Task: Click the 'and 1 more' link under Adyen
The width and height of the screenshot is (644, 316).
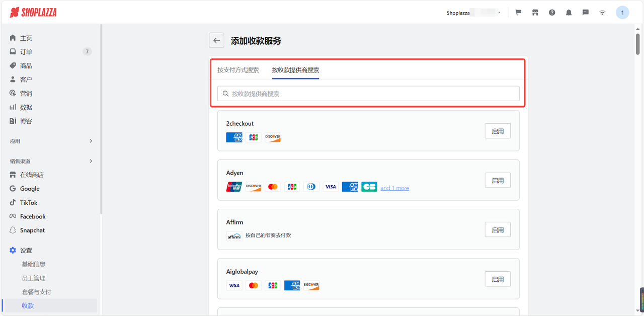Action: (x=394, y=188)
